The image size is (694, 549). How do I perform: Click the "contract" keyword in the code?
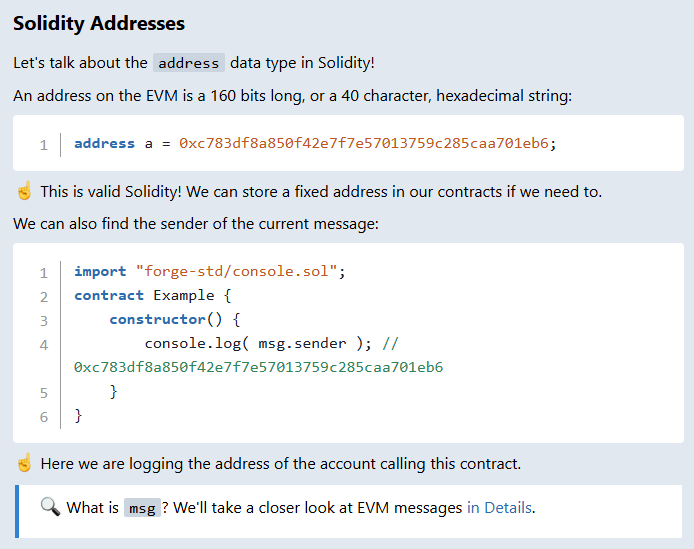point(109,295)
